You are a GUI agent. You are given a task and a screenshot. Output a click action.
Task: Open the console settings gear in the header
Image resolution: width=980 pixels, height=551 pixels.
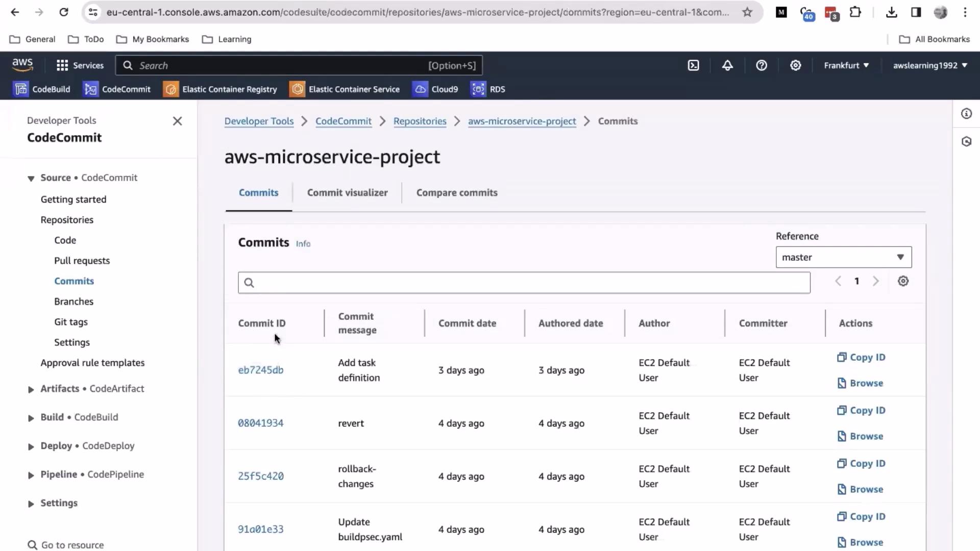coord(795,65)
